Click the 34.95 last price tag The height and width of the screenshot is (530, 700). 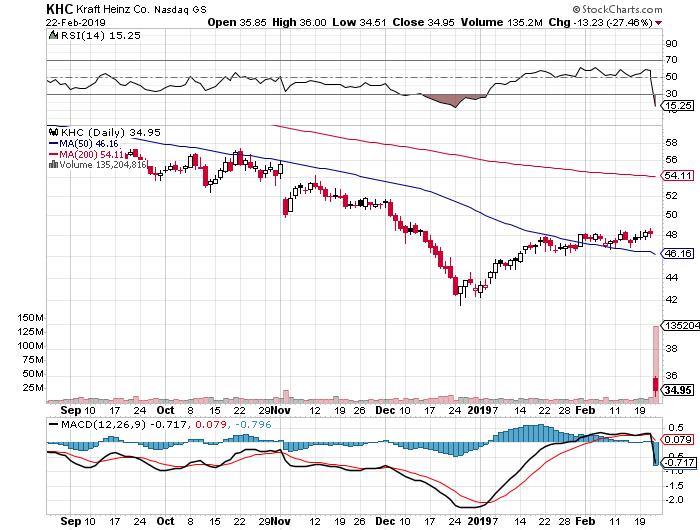point(678,390)
